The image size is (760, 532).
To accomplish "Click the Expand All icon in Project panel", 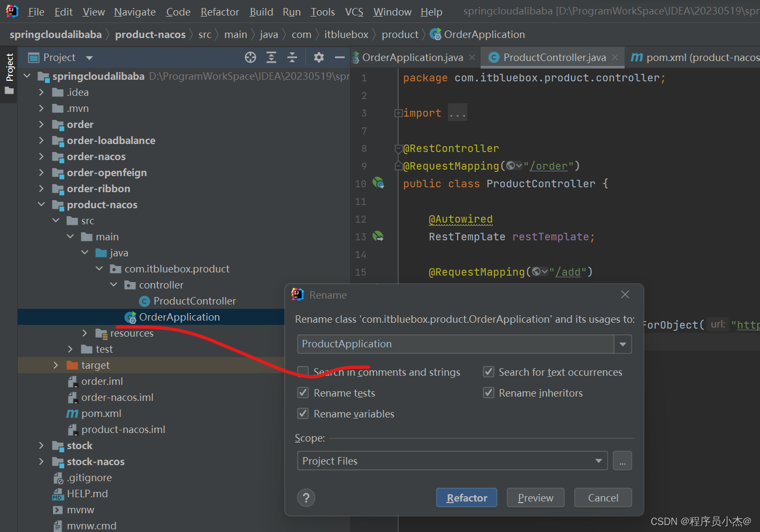I will coord(271,57).
